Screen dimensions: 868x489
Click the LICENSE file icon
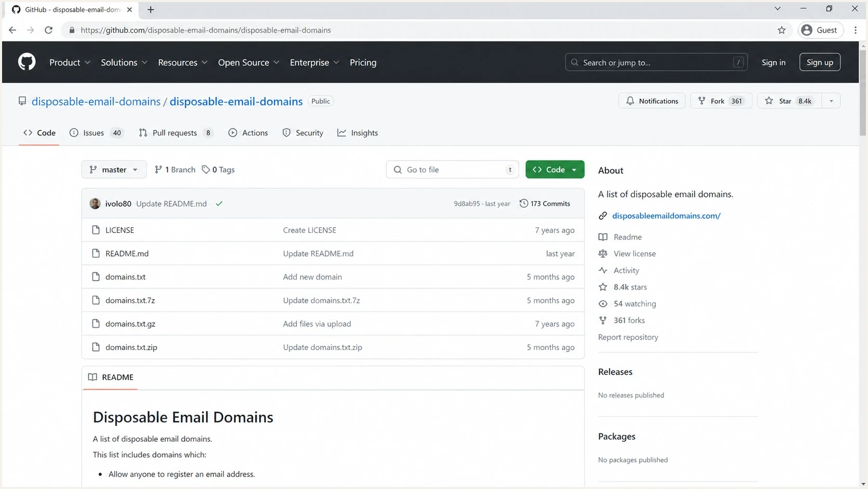(96, 230)
